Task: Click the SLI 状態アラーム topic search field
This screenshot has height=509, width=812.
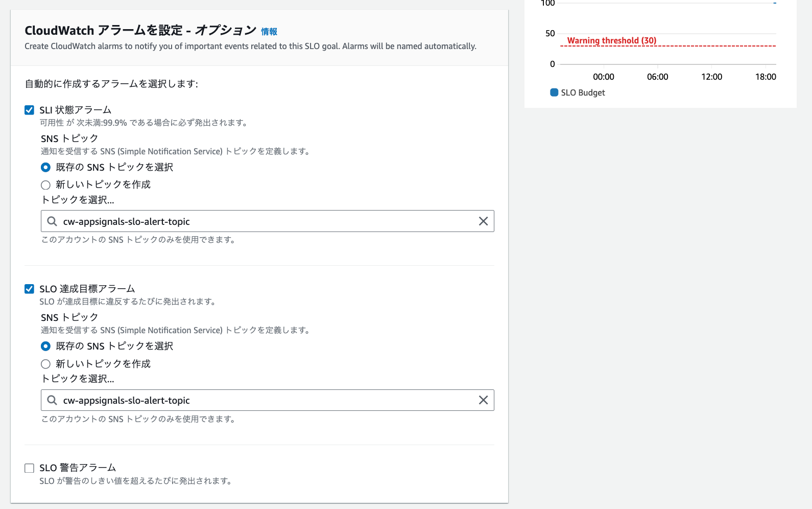Action: 266,221
